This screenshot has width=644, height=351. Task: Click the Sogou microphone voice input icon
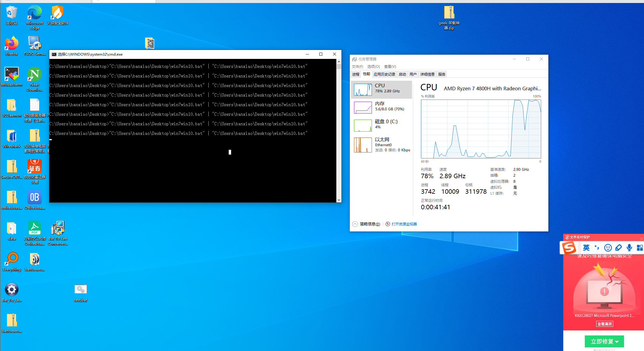point(629,248)
